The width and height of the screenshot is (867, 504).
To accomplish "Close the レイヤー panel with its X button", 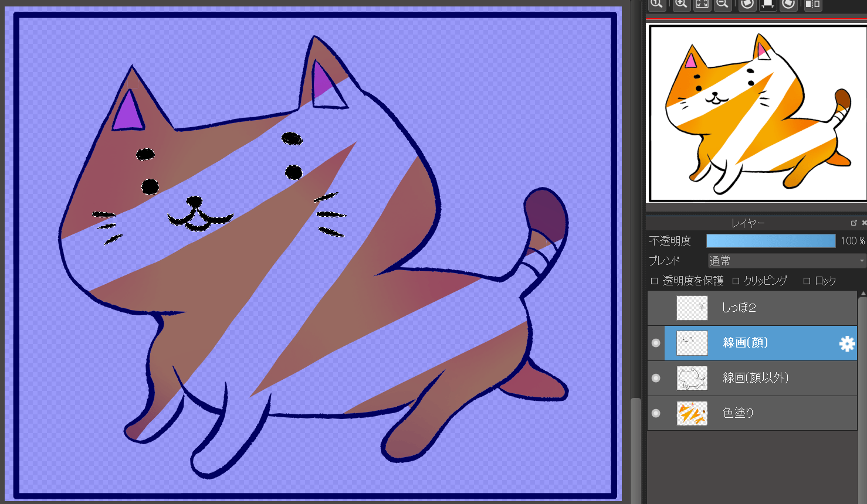I will coord(863,222).
